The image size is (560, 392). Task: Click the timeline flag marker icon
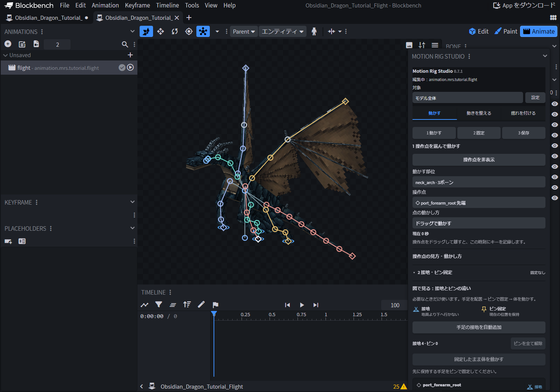(215, 305)
